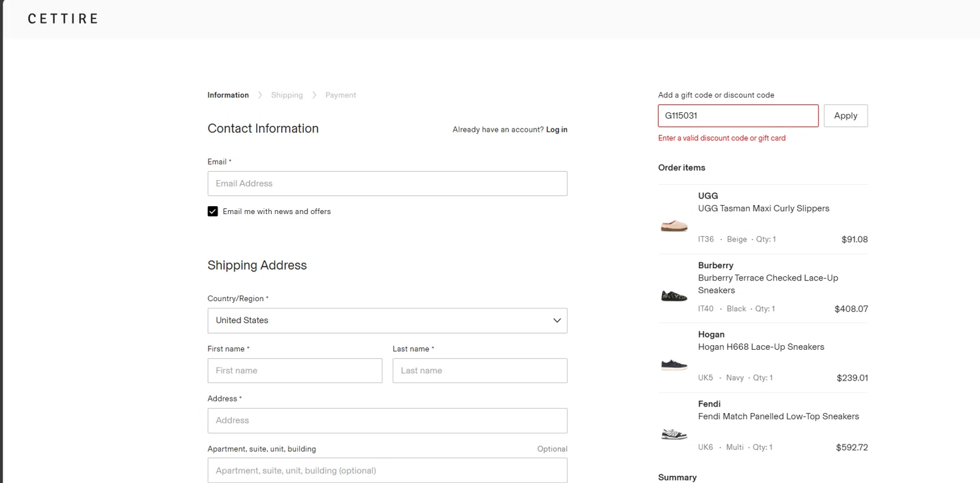Switch to the Shipping step
The width and height of the screenshot is (980, 483).
coord(287,95)
